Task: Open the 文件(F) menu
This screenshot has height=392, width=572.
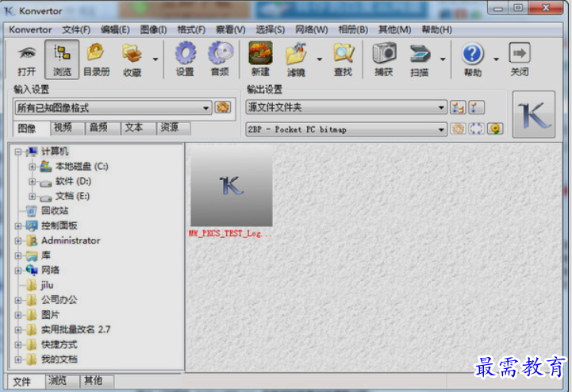Action: (76, 29)
